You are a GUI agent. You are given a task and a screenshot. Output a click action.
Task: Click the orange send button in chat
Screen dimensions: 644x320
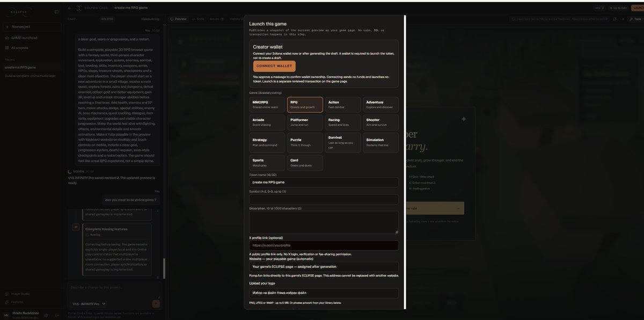pyautogui.click(x=156, y=304)
